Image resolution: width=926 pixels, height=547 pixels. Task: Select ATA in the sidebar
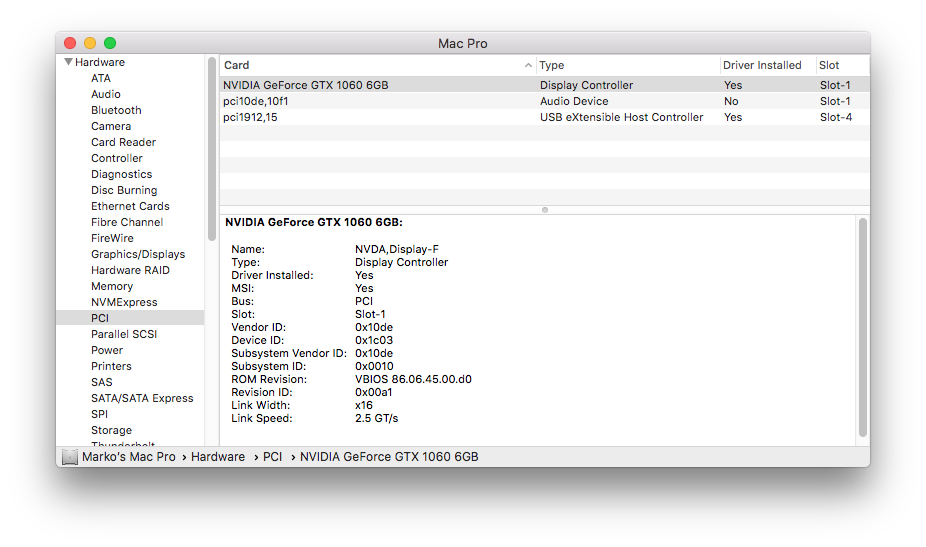tap(100, 78)
